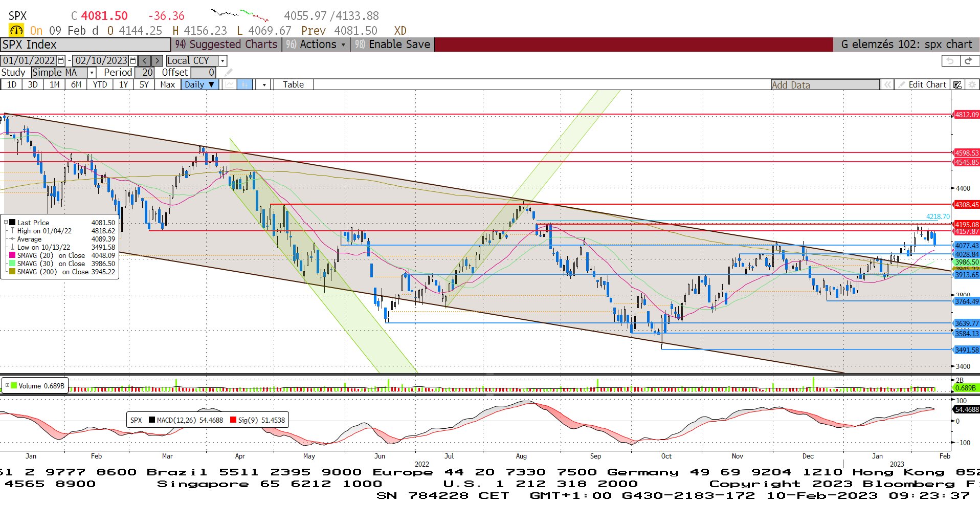The width and height of the screenshot is (980, 524).
Task: Open the end date calendar picker icon
Action: pyautogui.click(x=133, y=60)
